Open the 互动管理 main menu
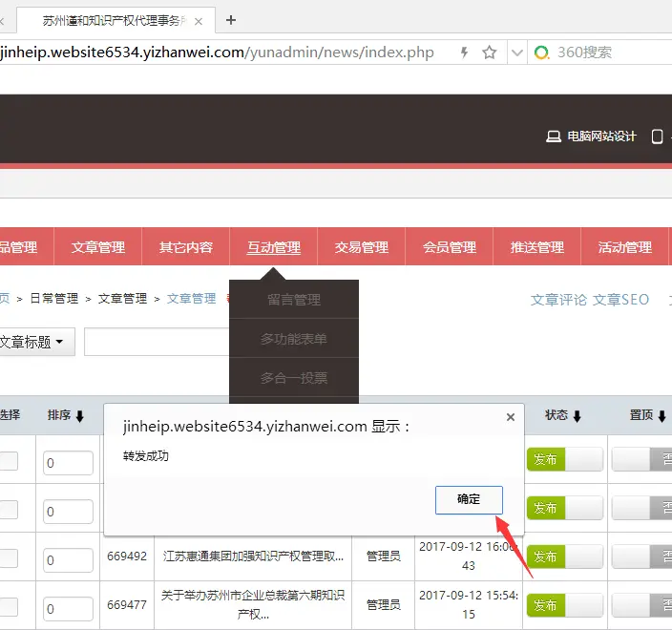The height and width of the screenshot is (630, 672). pos(274,247)
